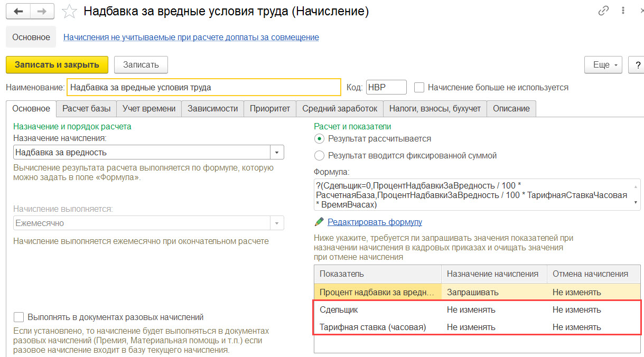644x357 pixels.
Task: Switch to the Расчет базы tab
Action: pos(86,108)
